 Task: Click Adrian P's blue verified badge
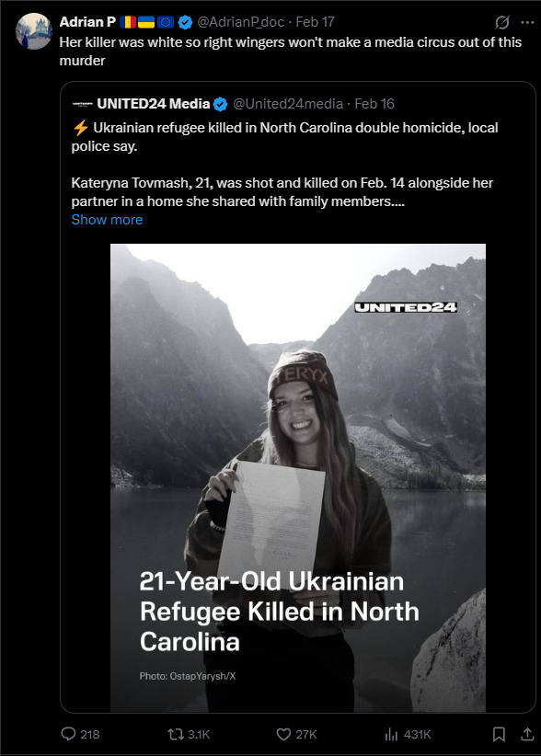[186, 22]
